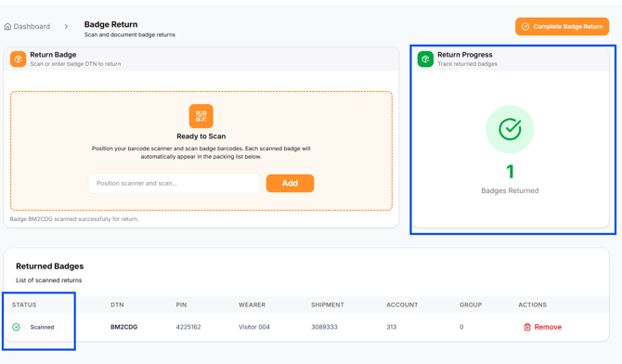Click the large green checkmark circle icon
The width and height of the screenshot is (622, 364).
point(510,129)
